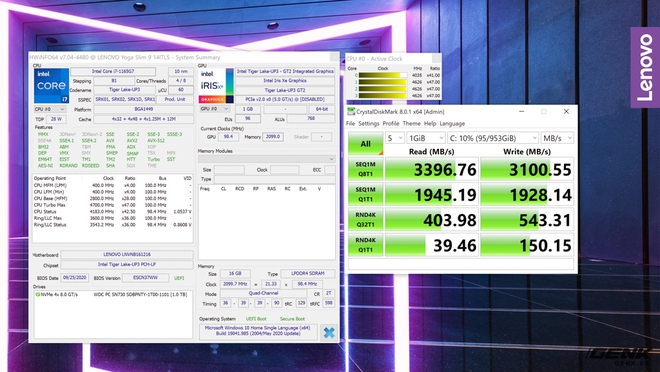Click the GPU clock value 98.4

(229, 137)
